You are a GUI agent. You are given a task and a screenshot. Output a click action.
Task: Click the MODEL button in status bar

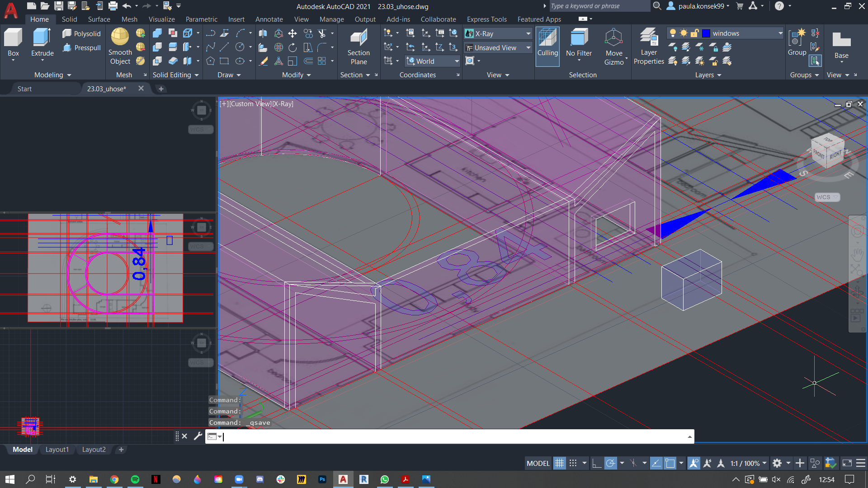pos(538,463)
